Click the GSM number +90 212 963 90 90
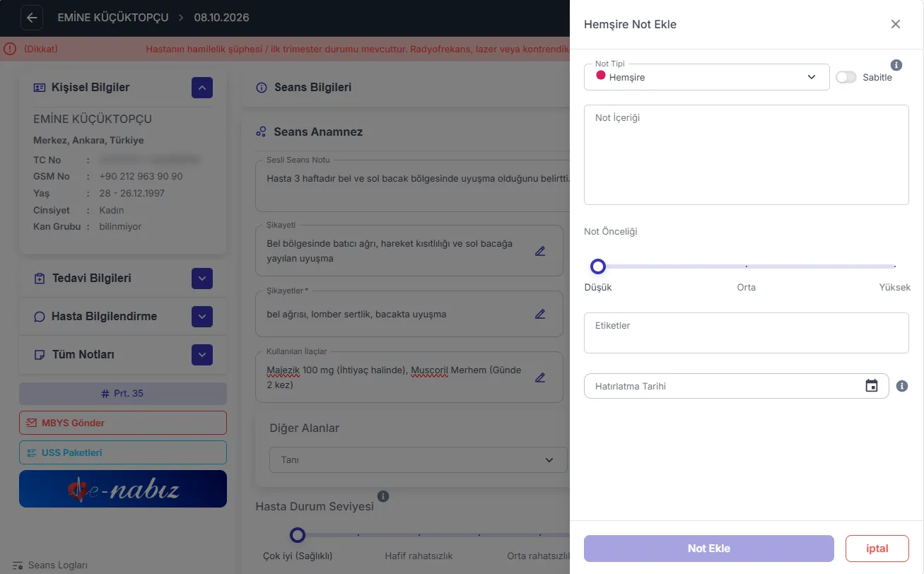 click(141, 177)
